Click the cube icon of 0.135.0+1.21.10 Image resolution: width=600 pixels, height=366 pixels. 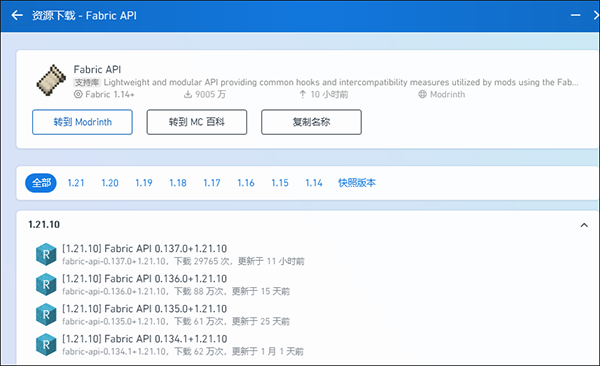[46, 315]
